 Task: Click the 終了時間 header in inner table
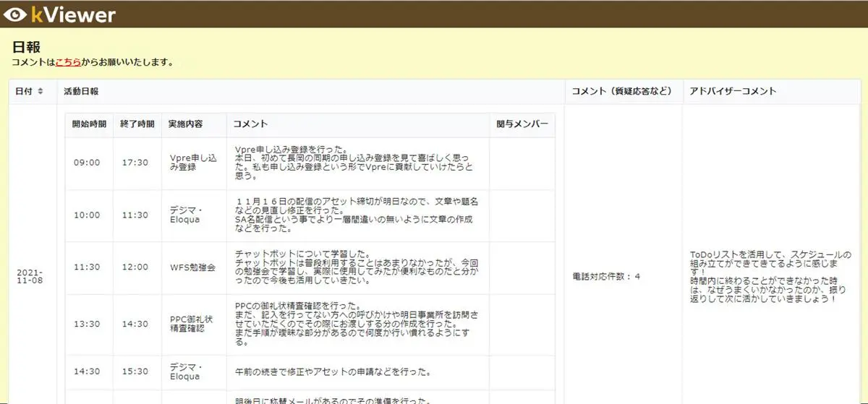pyautogui.click(x=137, y=124)
